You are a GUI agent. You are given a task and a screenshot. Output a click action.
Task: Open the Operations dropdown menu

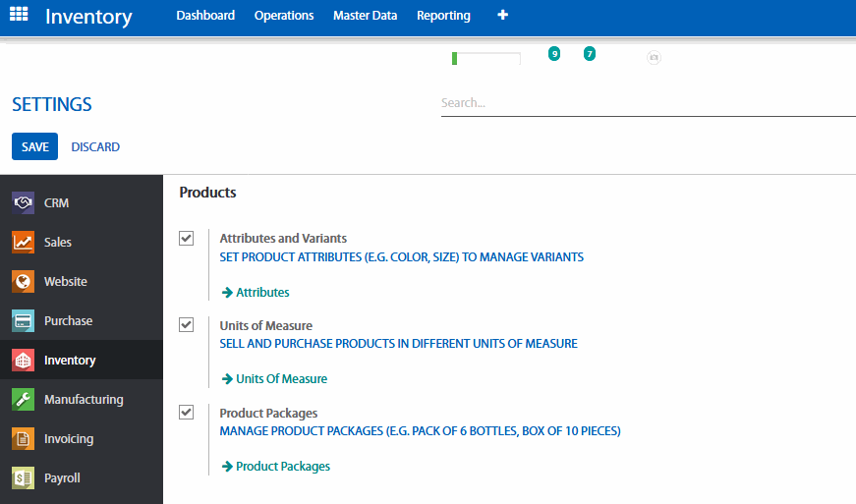(x=284, y=16)
